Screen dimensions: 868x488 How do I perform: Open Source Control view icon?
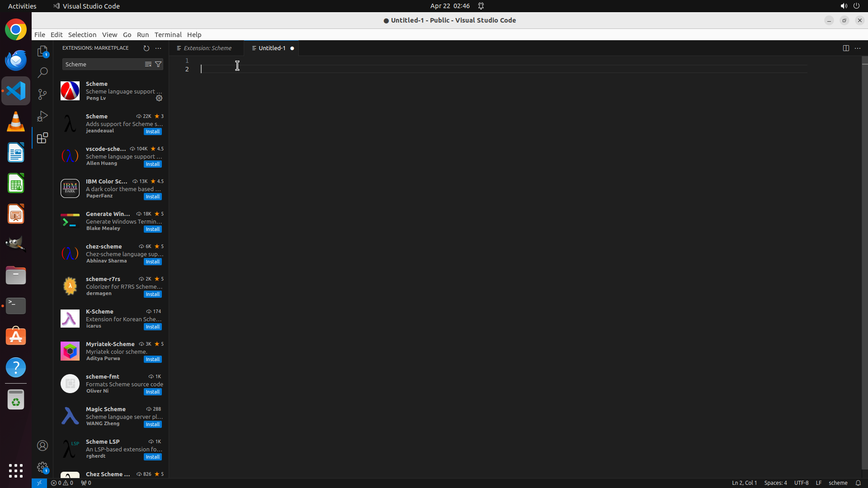click(x=42, y=94)
